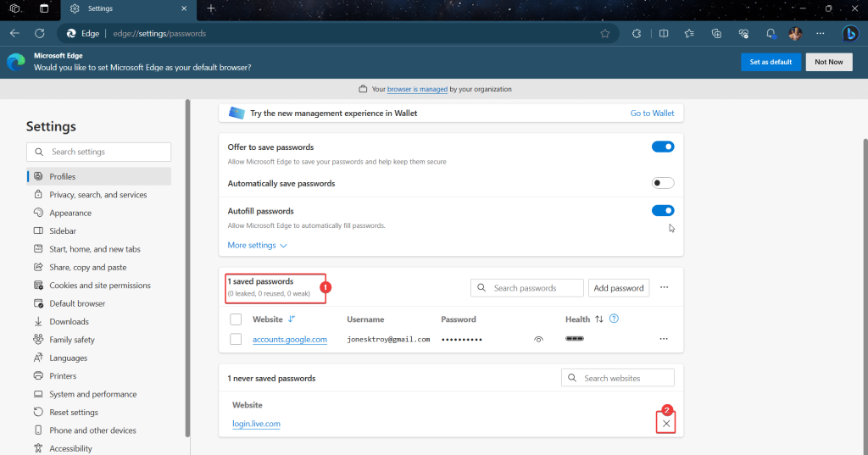This screenshot has width=868, height=455.
Task: Open Default browser settings section
Action: tap(99, 303)
